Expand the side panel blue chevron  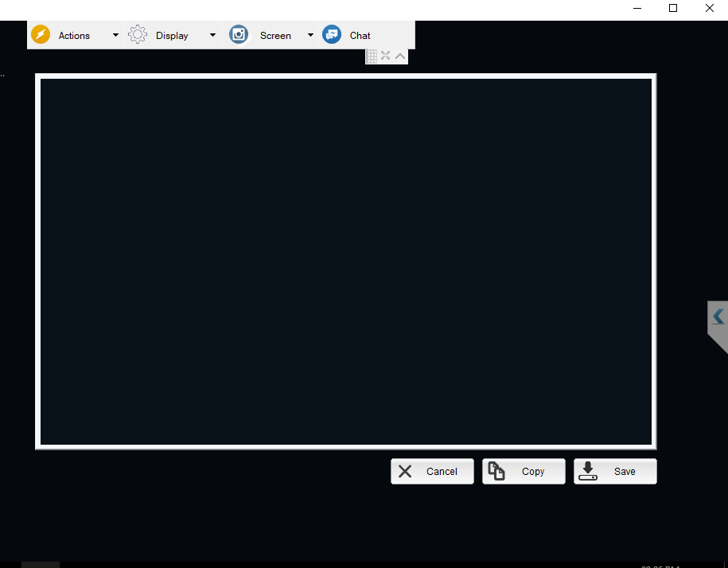pyautogui.click(x=718, y=317)
